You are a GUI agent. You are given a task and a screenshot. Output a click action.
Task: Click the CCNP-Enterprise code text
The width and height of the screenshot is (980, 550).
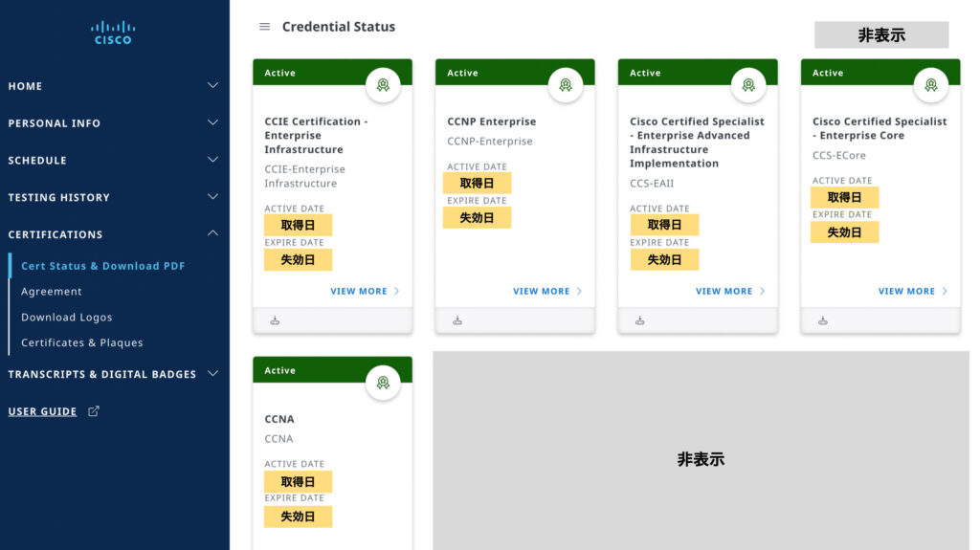point(490,142)
